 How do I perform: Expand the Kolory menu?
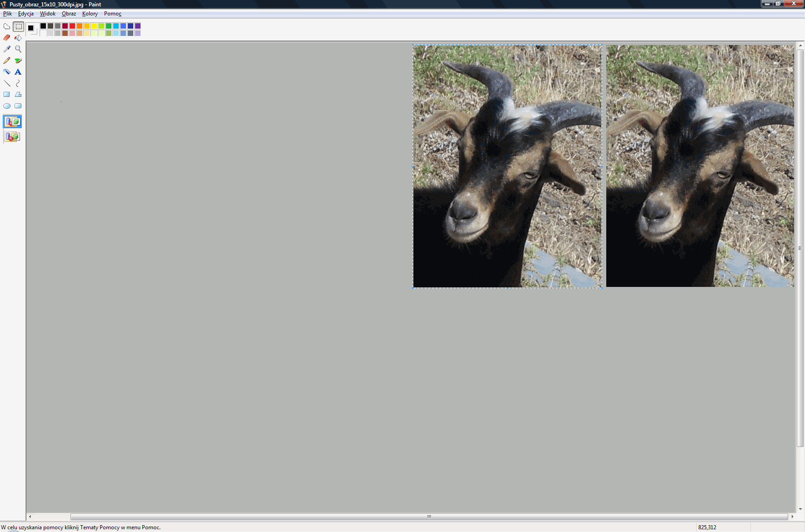pos(90,14)
